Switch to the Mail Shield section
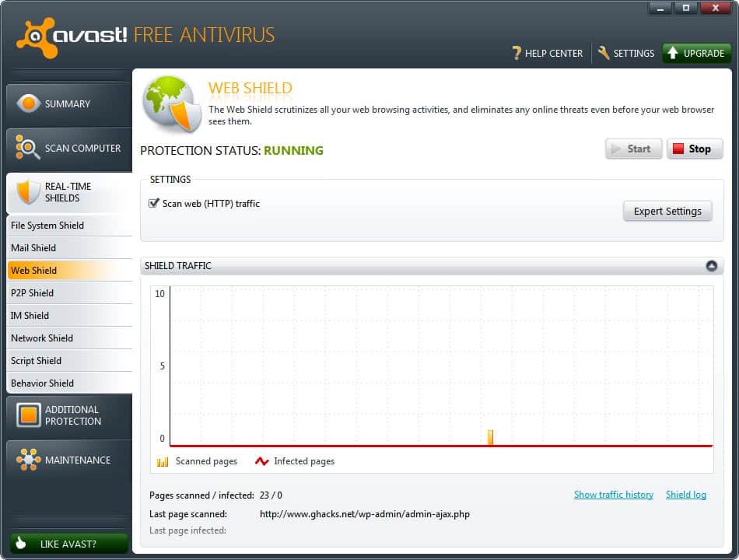This screenshot has height=560, width=739. tap(33, 247)
